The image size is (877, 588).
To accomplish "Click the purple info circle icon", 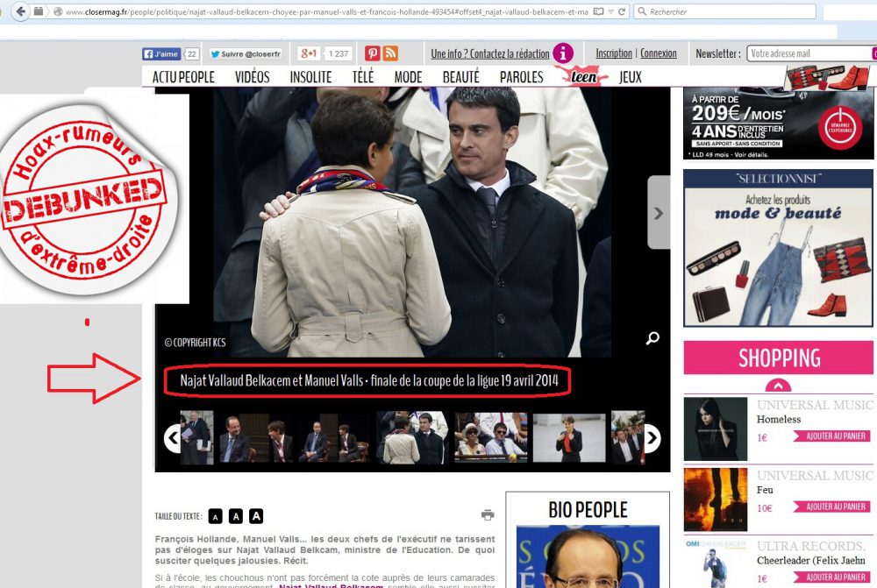I will click(x=563, y=53).
